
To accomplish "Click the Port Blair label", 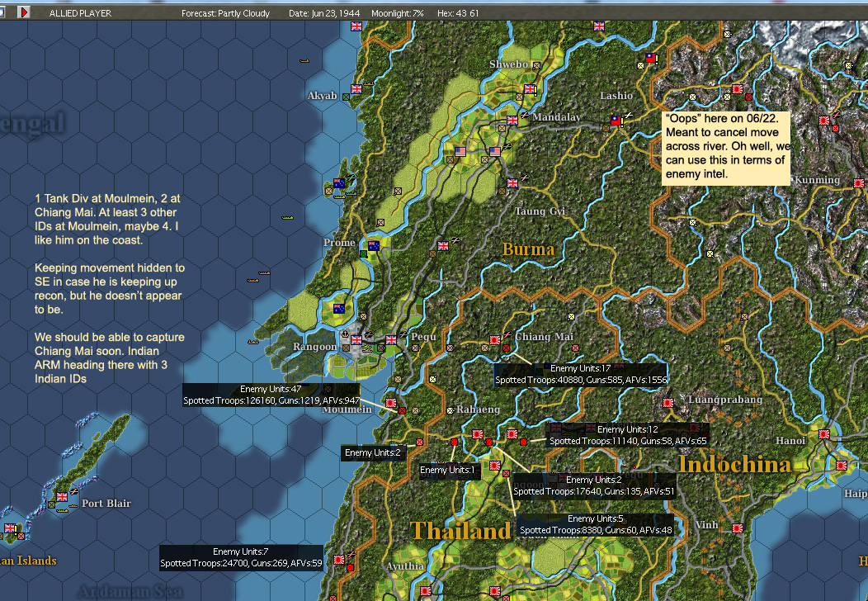I will (x=106, y=504).
